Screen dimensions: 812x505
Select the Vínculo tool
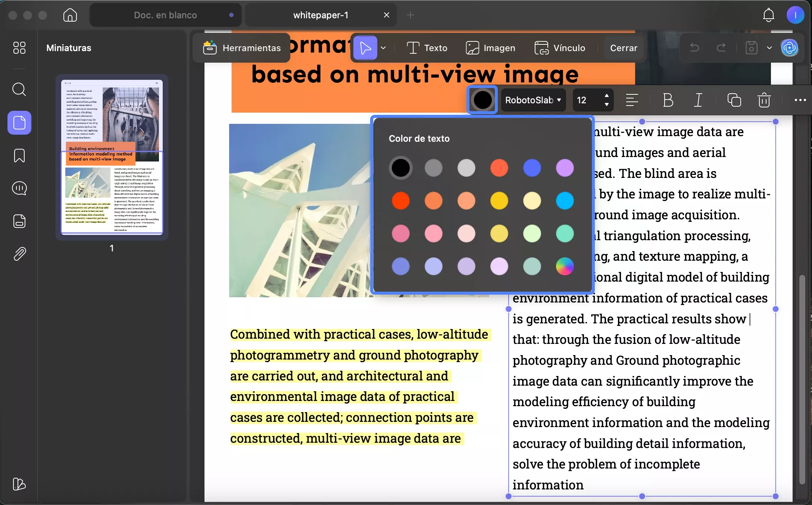[560, 48]
